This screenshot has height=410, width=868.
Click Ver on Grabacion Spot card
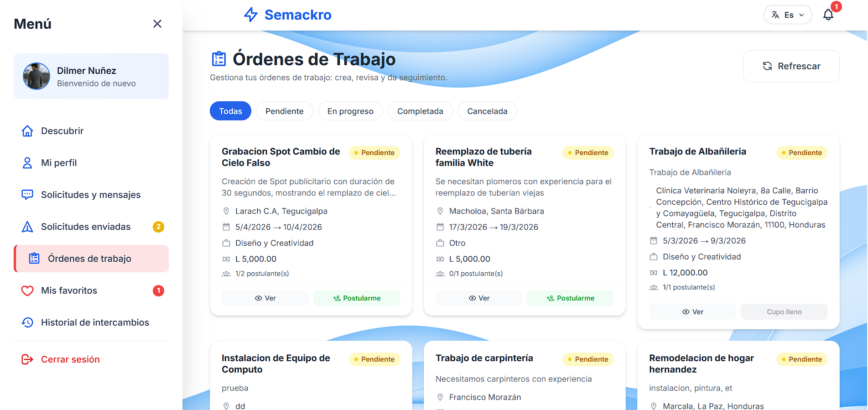[x=265, y=298]
